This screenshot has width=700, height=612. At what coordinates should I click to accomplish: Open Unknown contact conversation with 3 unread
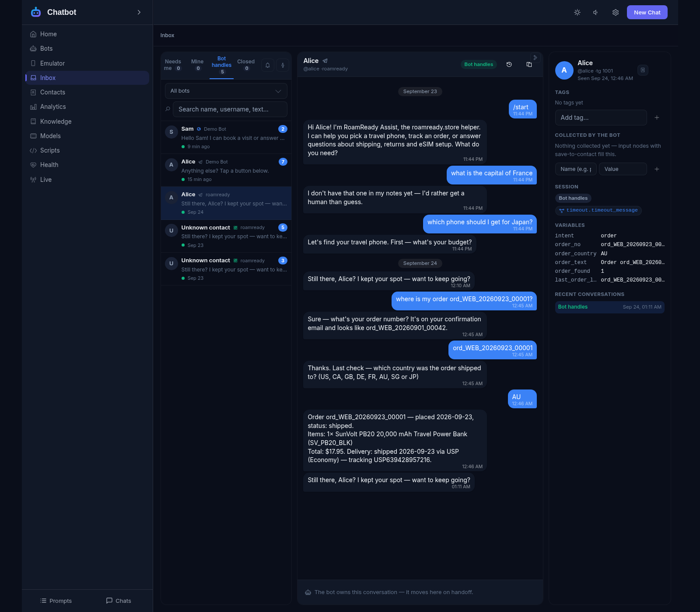pyautogui.click(x=226, y=269)
